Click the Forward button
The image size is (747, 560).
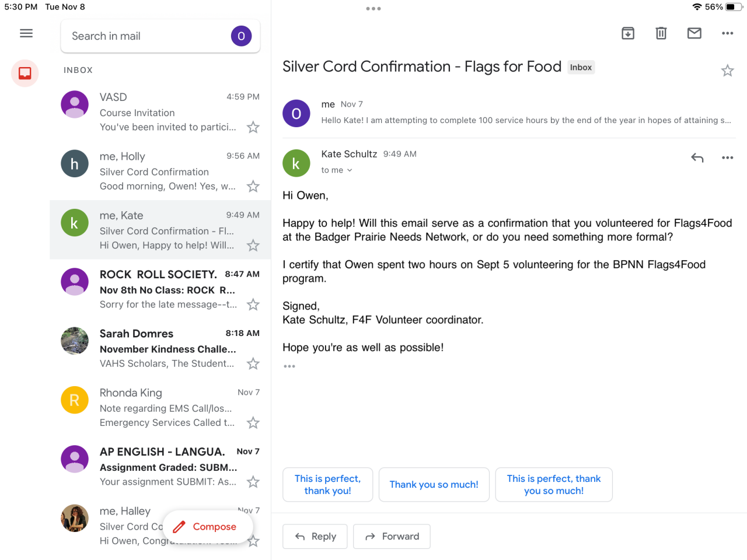pos(392,537)
